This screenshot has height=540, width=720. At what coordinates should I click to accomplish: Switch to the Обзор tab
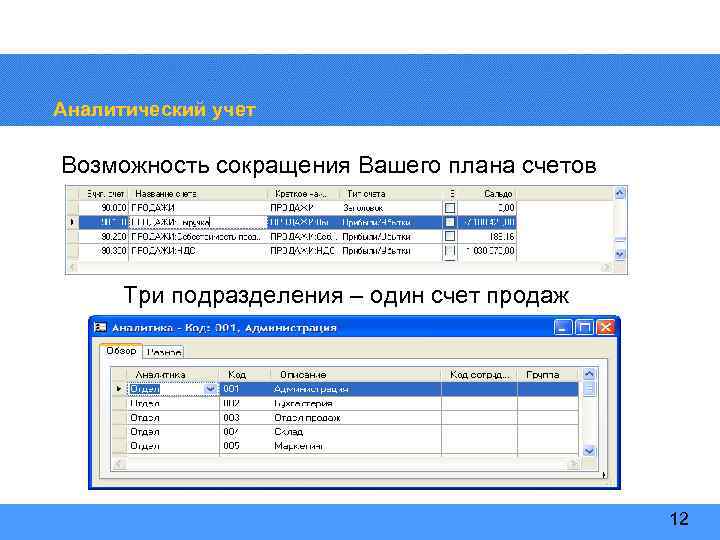(121, 351)
